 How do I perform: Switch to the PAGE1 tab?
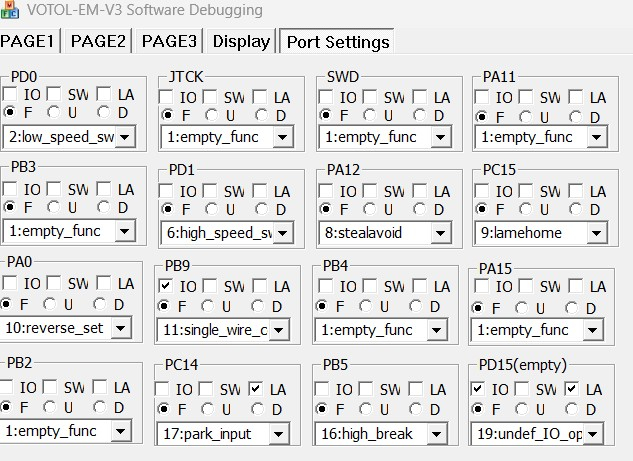tap(29, 41)
